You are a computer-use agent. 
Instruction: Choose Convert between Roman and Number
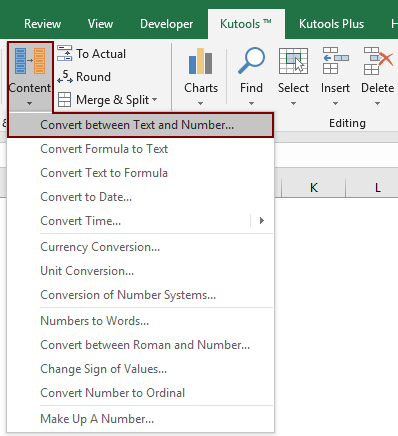point(140,345)
